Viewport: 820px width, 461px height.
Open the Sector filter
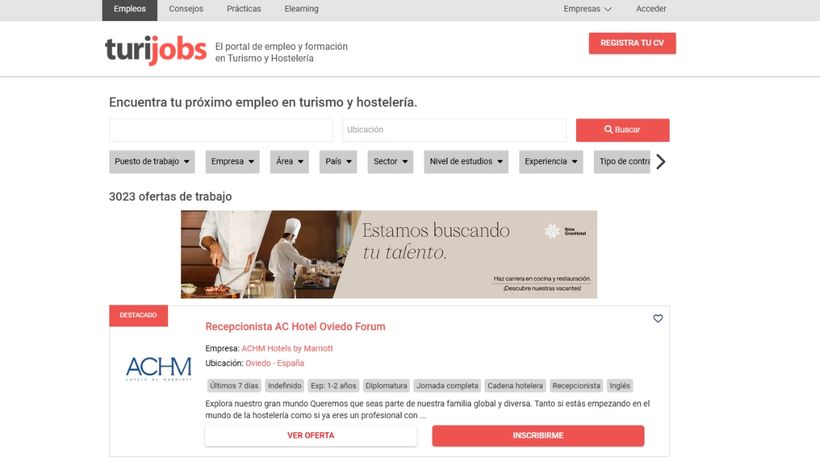tap(390, 162)
